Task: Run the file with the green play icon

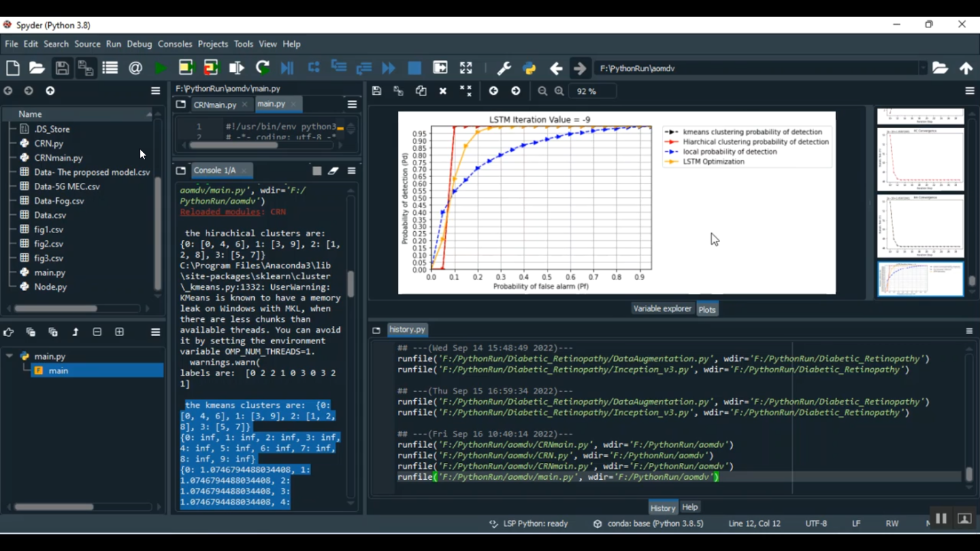Action: [160, 68]
